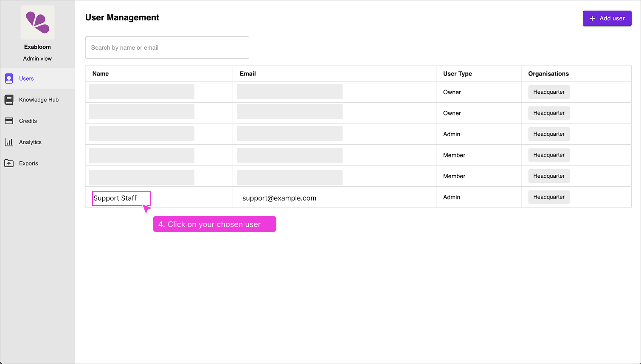
Task: Click the plus icon on Add user
Action: 592,18
